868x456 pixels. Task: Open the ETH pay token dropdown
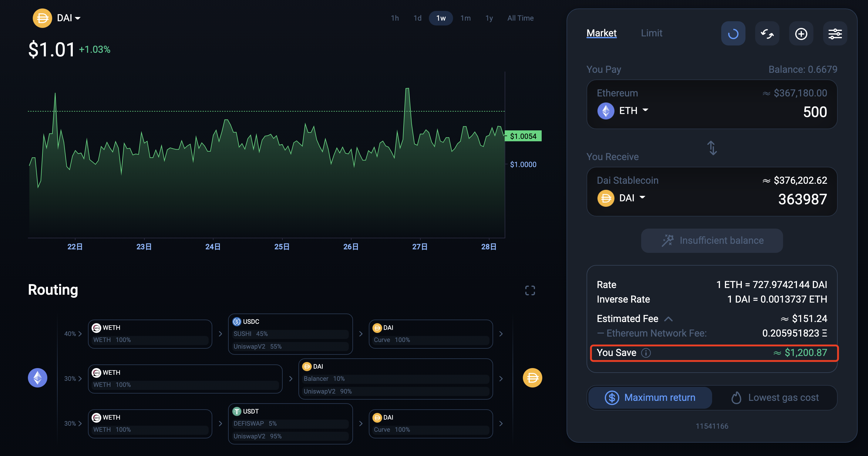pyautogui.click(x=634, y=110)
